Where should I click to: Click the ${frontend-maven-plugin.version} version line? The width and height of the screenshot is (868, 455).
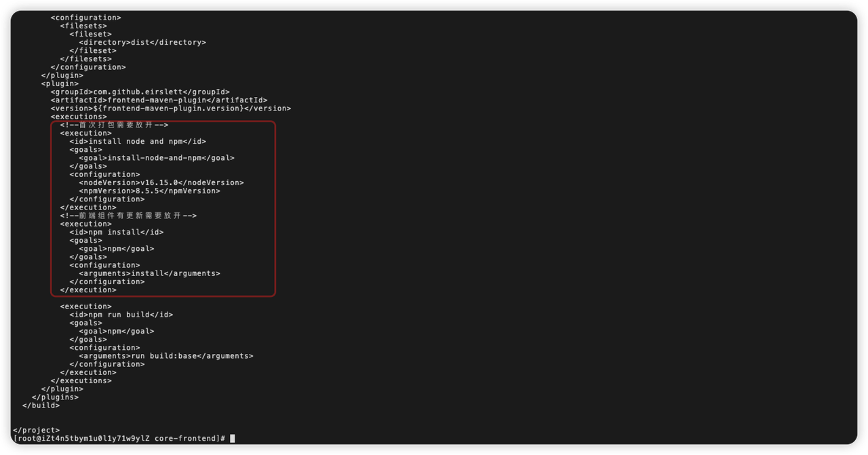[x=170, y=108]
